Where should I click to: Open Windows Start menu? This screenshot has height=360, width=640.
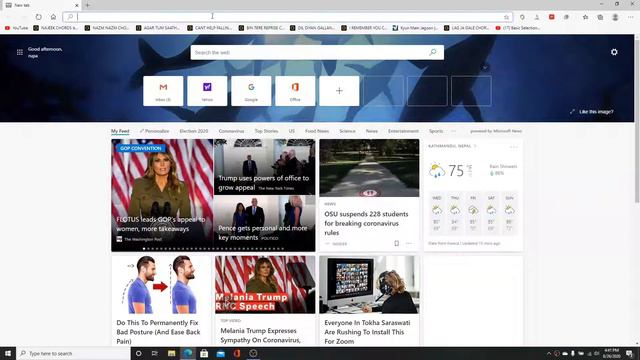pos(8,353)
